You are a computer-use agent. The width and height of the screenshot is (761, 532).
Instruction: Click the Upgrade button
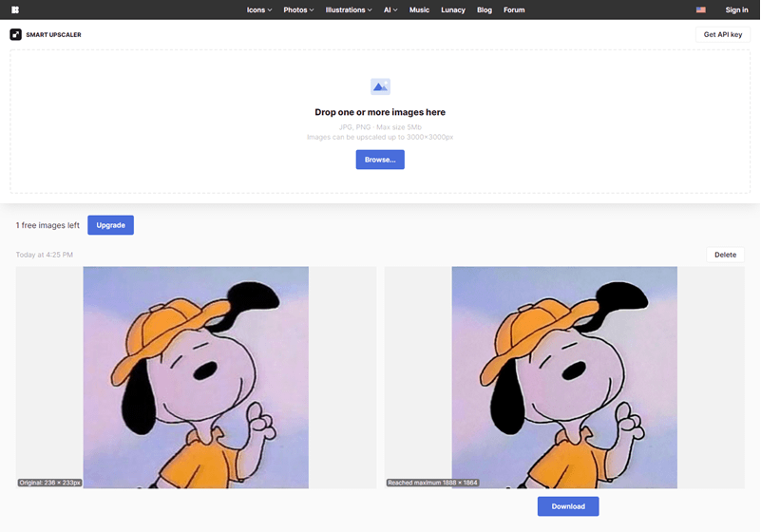(110, 225)
